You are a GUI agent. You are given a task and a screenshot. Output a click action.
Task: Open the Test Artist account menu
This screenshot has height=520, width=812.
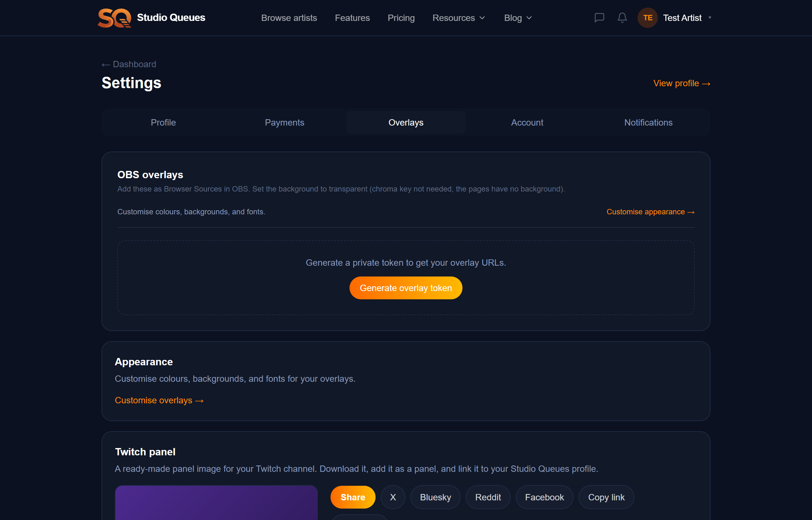687,17
